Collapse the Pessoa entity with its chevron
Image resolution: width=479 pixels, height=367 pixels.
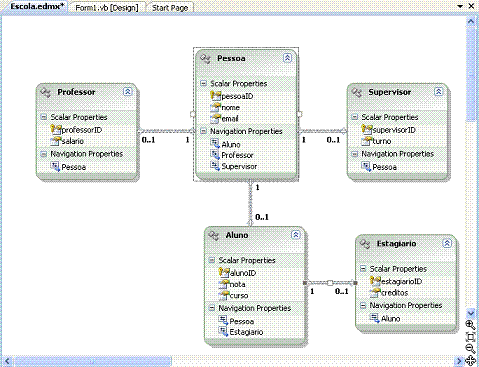287,58
